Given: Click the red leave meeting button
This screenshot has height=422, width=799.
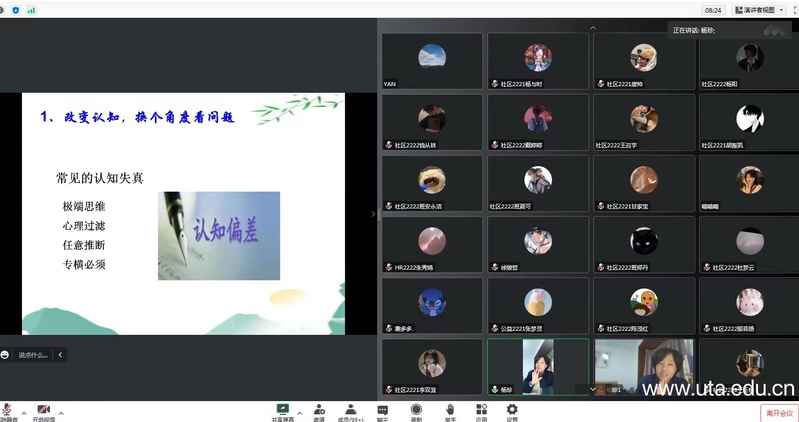Looking at the screenshot, I should 779,412.
